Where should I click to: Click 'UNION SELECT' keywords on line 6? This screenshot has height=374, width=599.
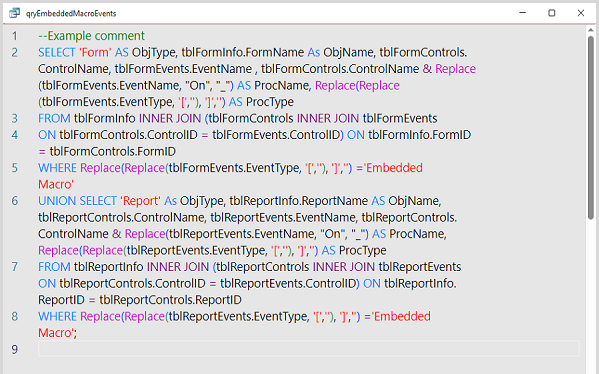tap(77, 201)
